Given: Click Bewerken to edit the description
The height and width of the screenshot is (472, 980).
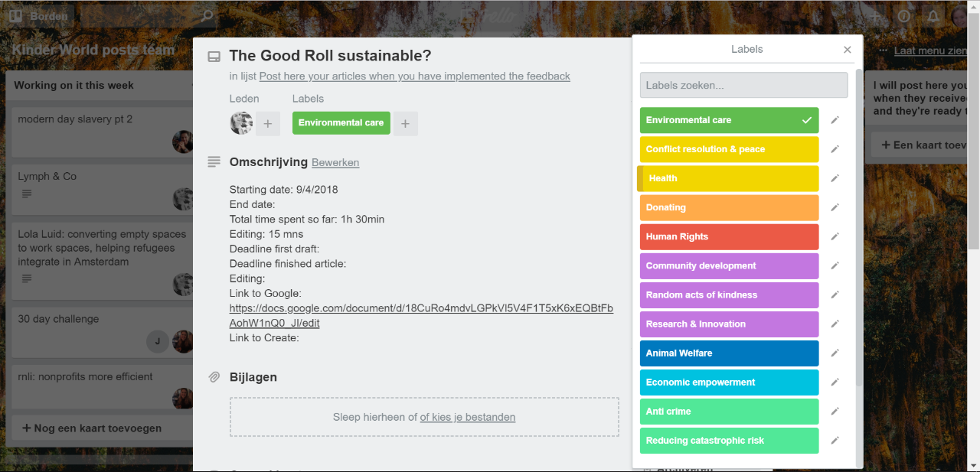Looking at the screenshot, I should click(335, 163).
